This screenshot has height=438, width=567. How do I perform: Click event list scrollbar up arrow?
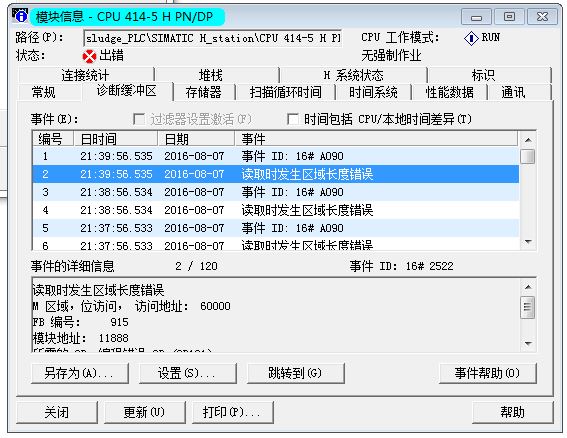pyautogui.click(x=528, y=140)
